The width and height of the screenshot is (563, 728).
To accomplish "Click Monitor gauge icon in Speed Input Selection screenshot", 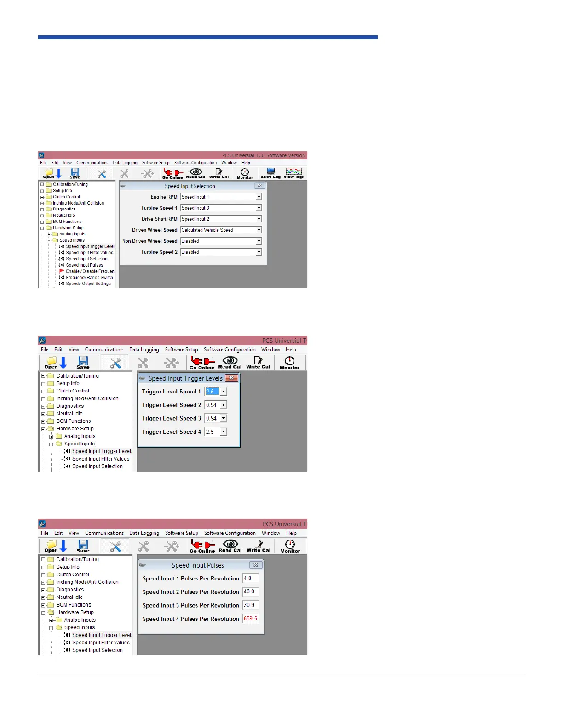I will pyautogui.click(x=245, y=173).
